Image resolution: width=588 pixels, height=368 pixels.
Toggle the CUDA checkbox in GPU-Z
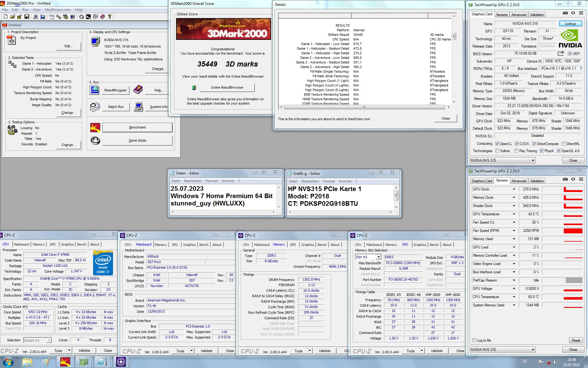pos(517,144)
